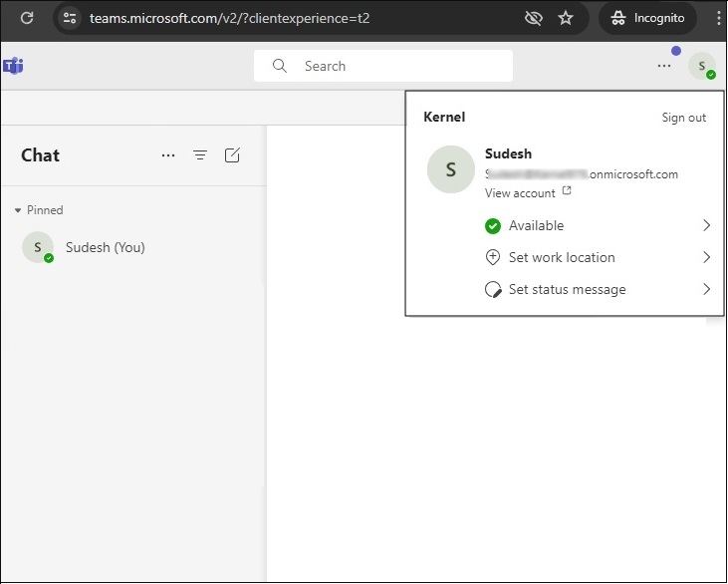This screenshot has width=728, height=584.
Task: Click Sign out in account panel
Action: point(684,118)
